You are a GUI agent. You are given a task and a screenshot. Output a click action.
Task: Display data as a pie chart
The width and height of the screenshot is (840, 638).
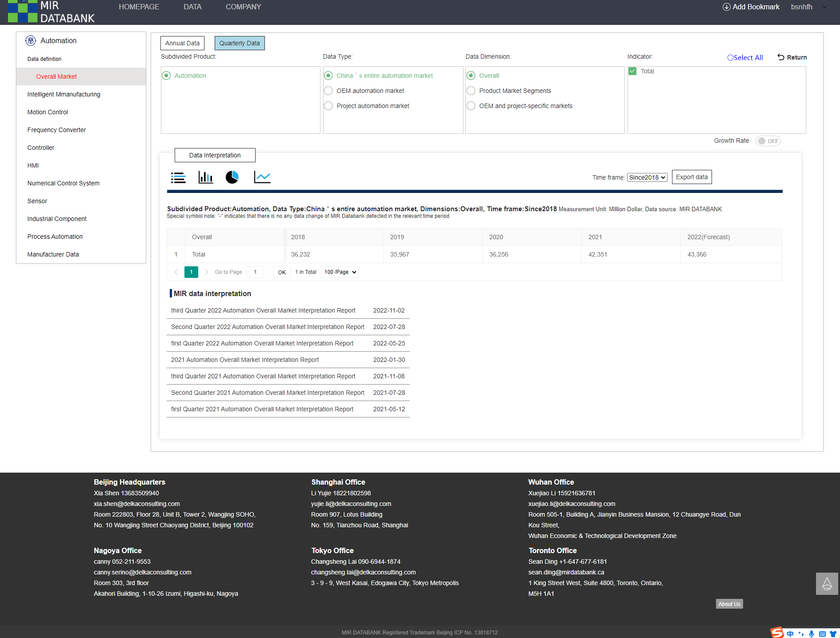point(232,177)
